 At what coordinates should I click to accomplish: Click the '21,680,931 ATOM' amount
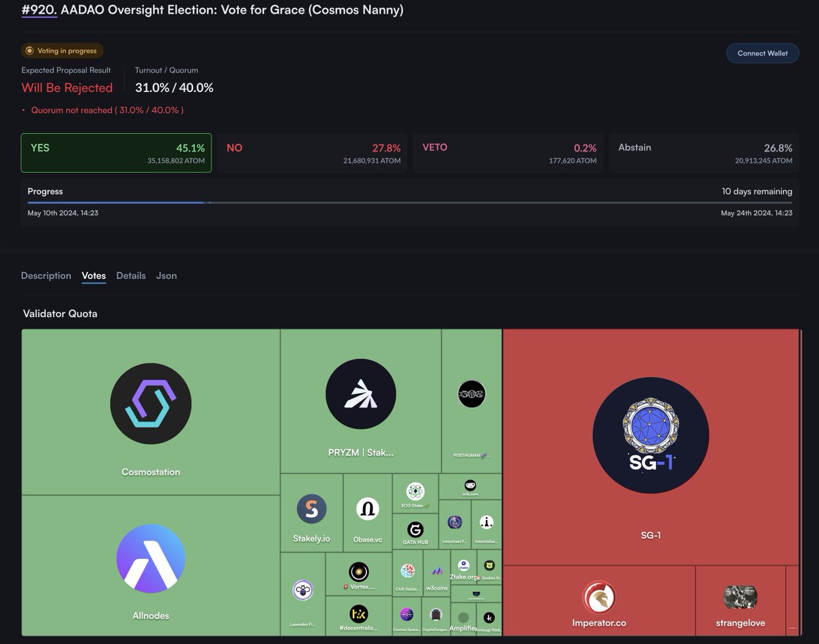click(x=372, y=161)
